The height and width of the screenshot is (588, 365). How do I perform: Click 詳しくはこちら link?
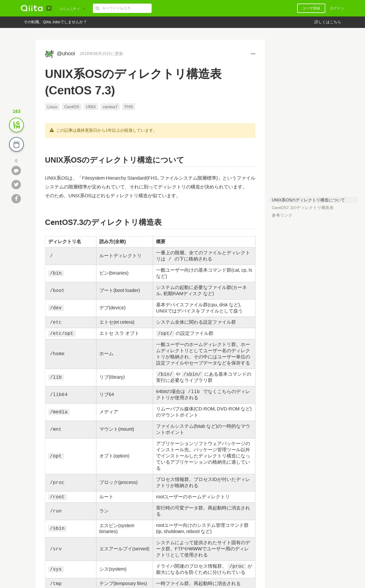click(327, 22)
